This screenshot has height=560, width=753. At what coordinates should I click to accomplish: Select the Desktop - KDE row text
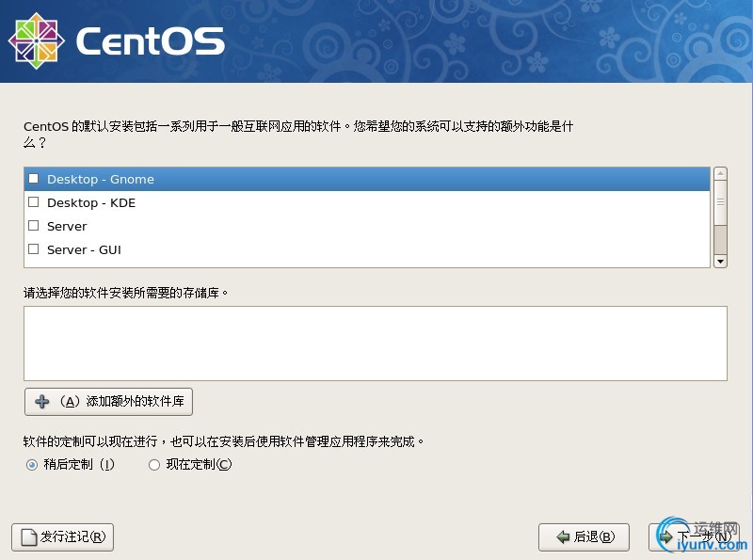pos(91,202)
